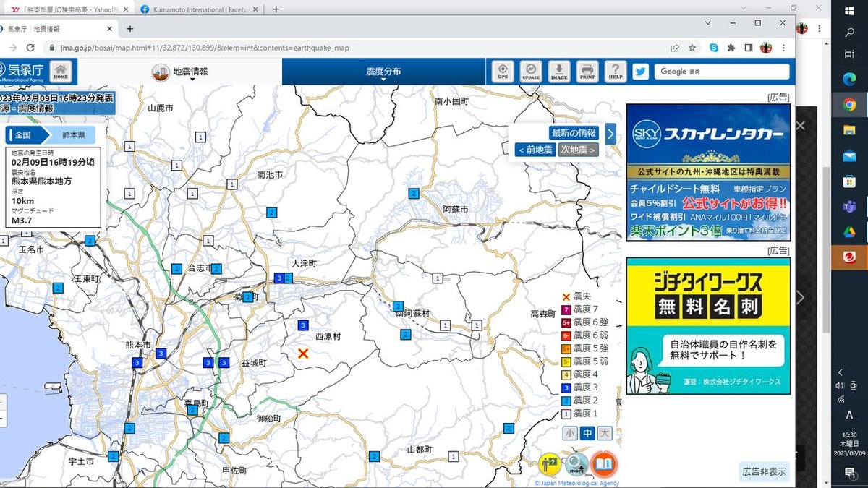This screenshot has height=488, width=868.
Task: Switch to 全国 nationwide tab
Action: (x=24, y=135)
